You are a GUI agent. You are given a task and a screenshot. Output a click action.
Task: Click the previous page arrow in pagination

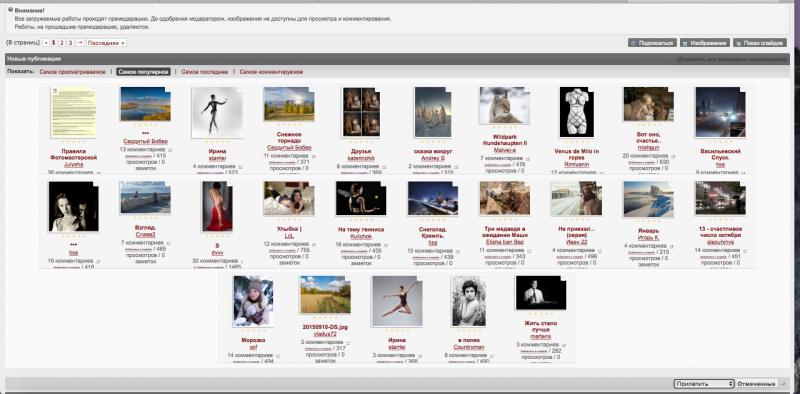pos(46,43)
